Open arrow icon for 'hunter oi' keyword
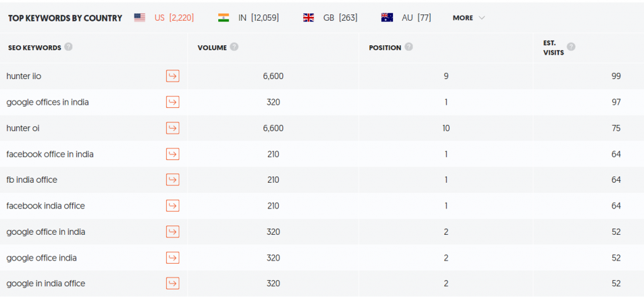This screenshot has height=297, width=644. [172, 128]
